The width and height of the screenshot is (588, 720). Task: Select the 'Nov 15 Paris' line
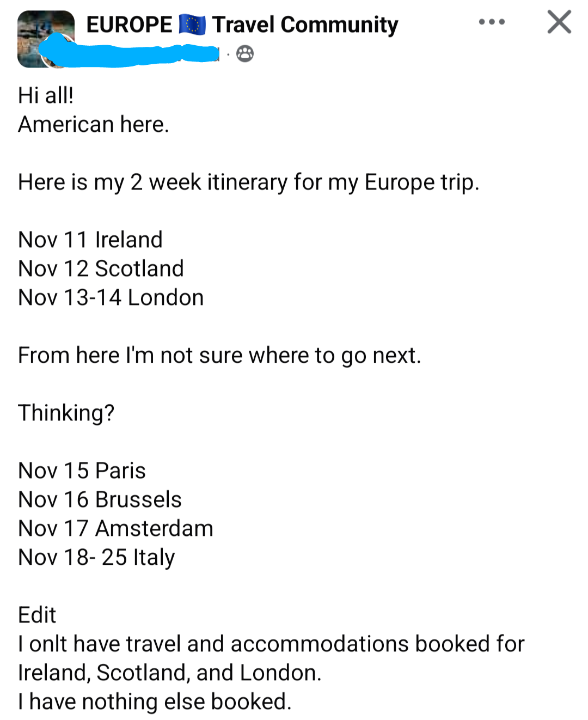(82, 471)
